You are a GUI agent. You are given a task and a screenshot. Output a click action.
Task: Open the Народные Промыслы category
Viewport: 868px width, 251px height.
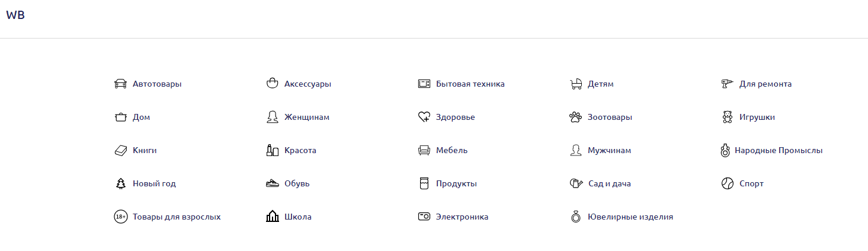pos(778,150)
